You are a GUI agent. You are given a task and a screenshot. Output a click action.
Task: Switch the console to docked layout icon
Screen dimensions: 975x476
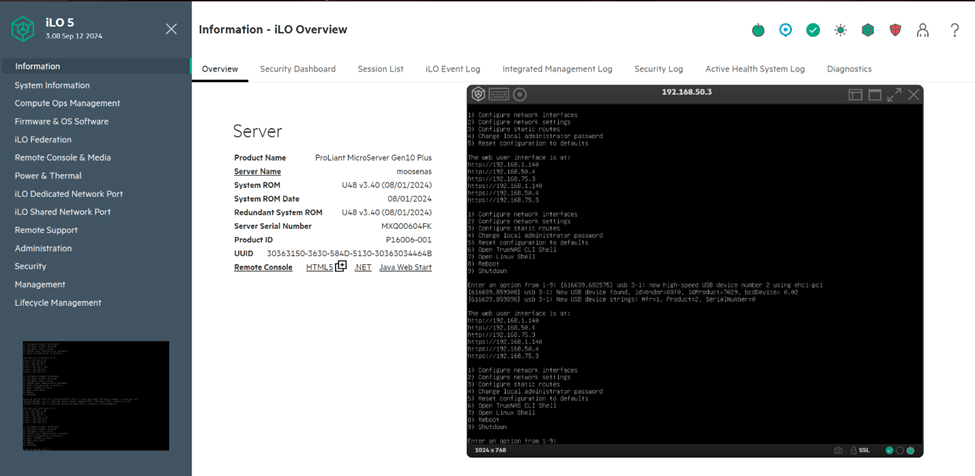856,94
